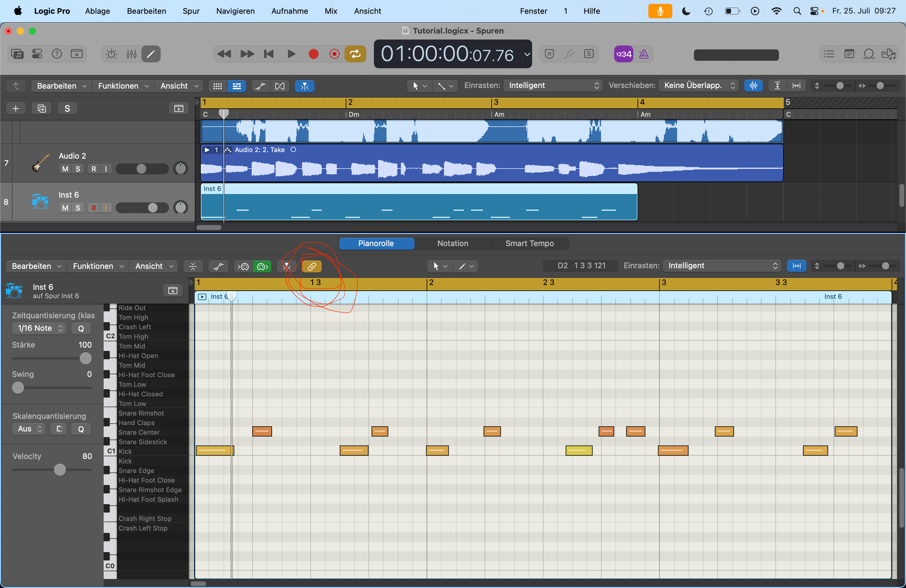Click the Duplicate Track icon
The height and width of the screenshot is (588, 906).
[41, 108]
